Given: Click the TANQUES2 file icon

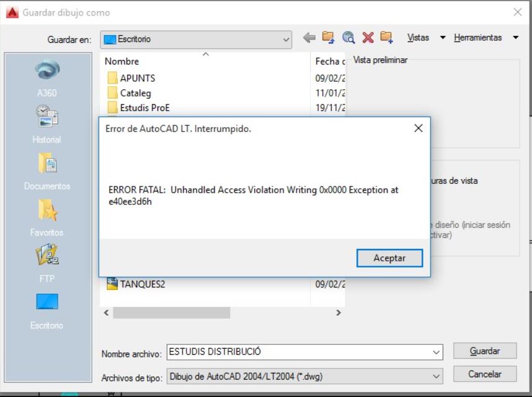Looking at the screenshot, I should [112, 284].
